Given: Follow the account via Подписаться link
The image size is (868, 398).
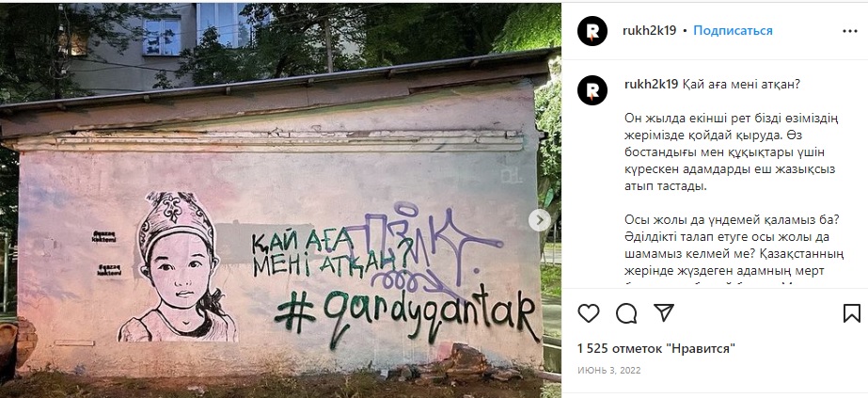Looking at the screenshot, I should pos(733,30).
